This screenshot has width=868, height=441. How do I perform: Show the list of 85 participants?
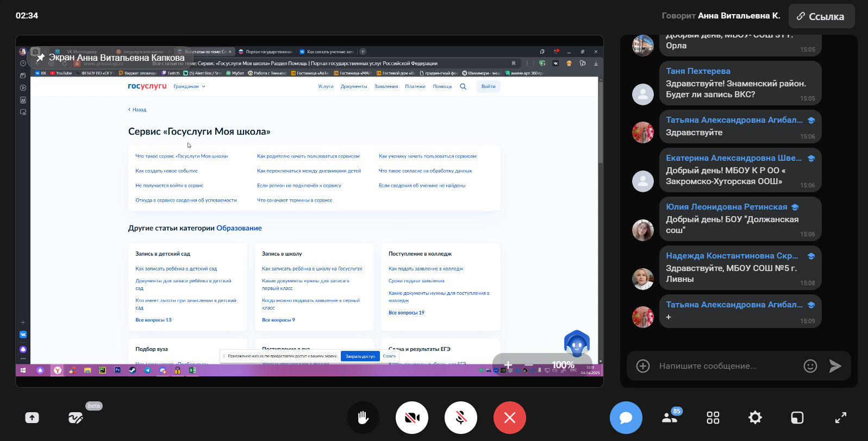[x=670, y=418]
